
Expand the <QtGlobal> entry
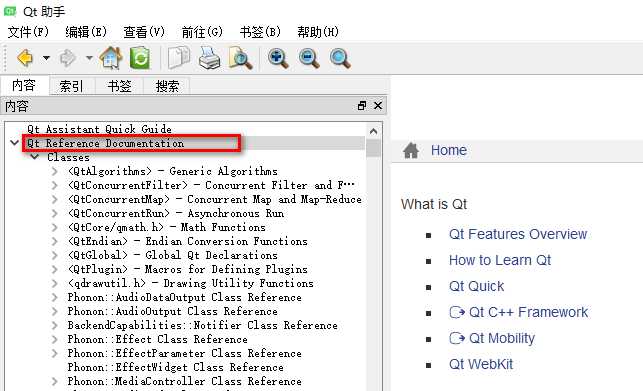(x=55, y=255)
